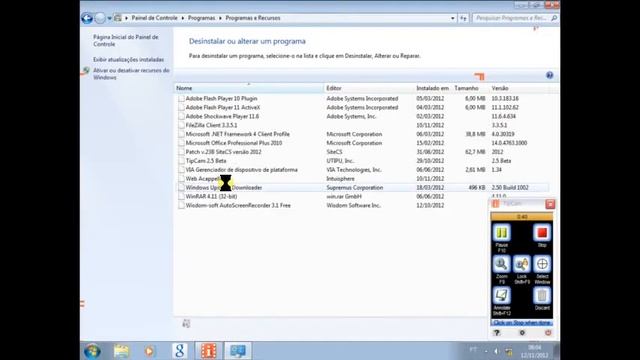Open Windows Explorer from taskbar
The width and height of the screenshot is (640, 360).
point(121,351)
